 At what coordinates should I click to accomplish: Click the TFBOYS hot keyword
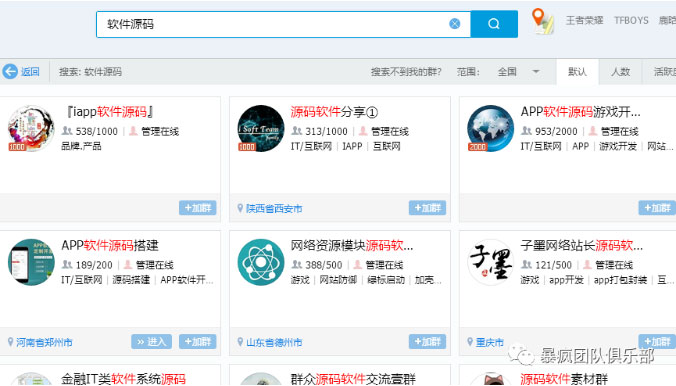click(x=631, y=20)
